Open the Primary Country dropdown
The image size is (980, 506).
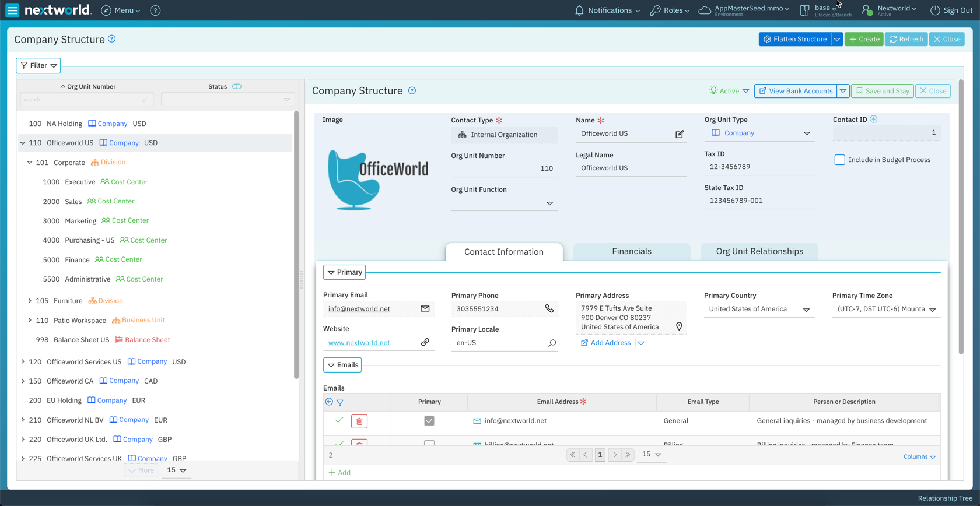(806, 310)
